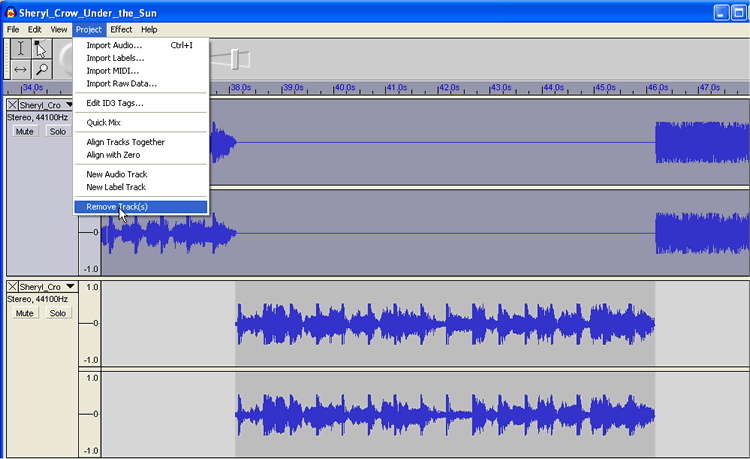Mute the first Sheryl_Cro track
Viewport: 750px width, 459px height.
pyautogui.click(x=24, y=131)
